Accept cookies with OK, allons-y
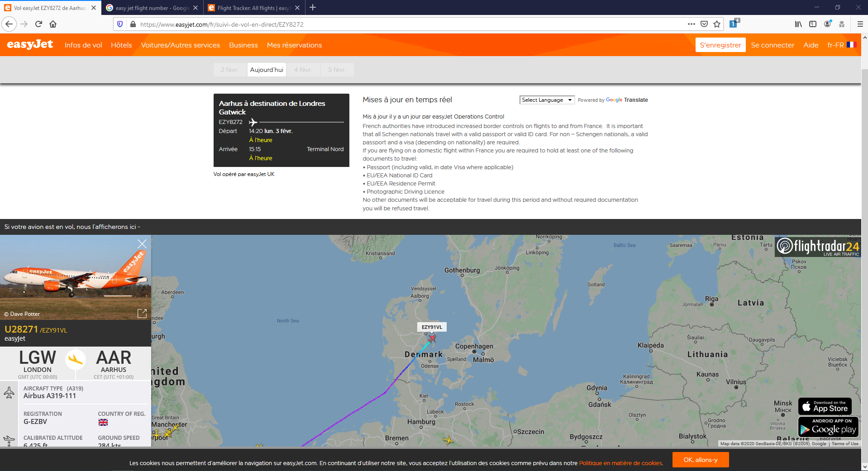 700,460
